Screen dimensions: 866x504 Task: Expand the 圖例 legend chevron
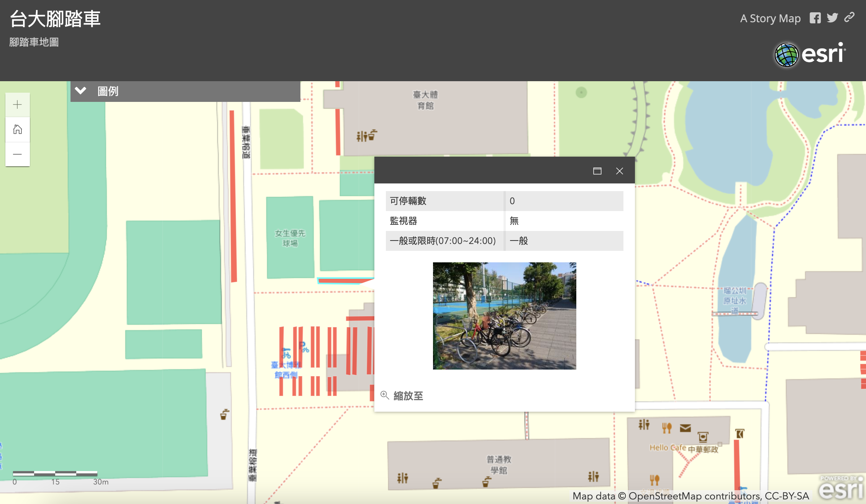click(80, 91)
